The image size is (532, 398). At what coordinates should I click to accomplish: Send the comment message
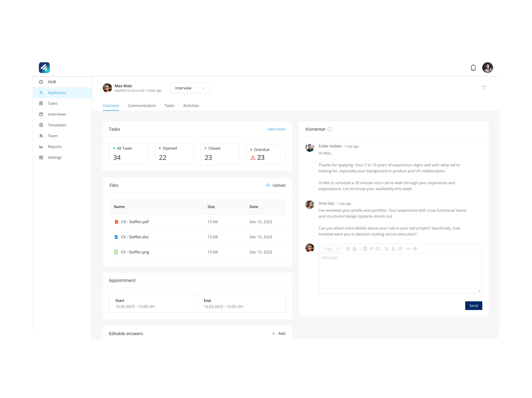click(473, 306)
